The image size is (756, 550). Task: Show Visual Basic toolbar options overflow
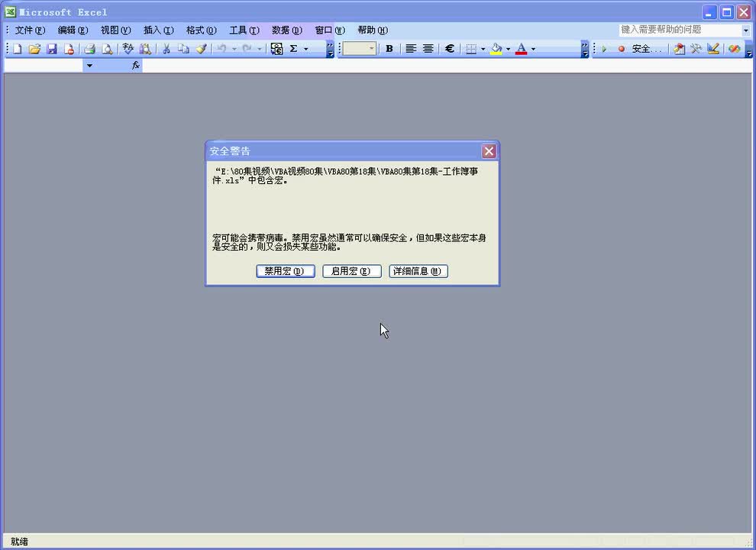[749, 49]
